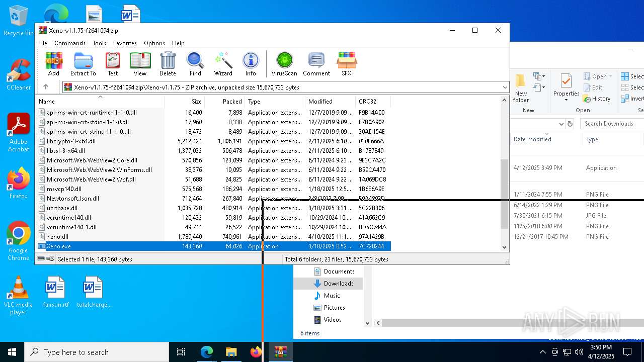
Task: Open the Favorites menu
Action: pos(125,43)
